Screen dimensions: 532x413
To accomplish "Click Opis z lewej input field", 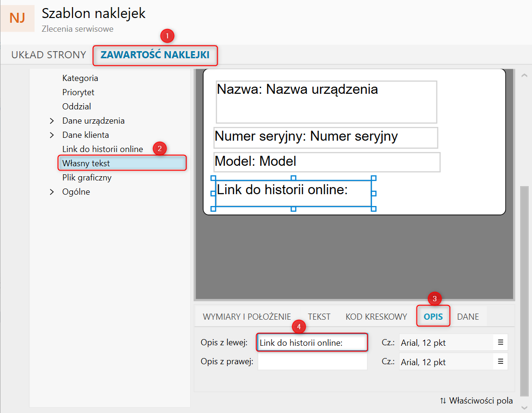I will 312,342.
